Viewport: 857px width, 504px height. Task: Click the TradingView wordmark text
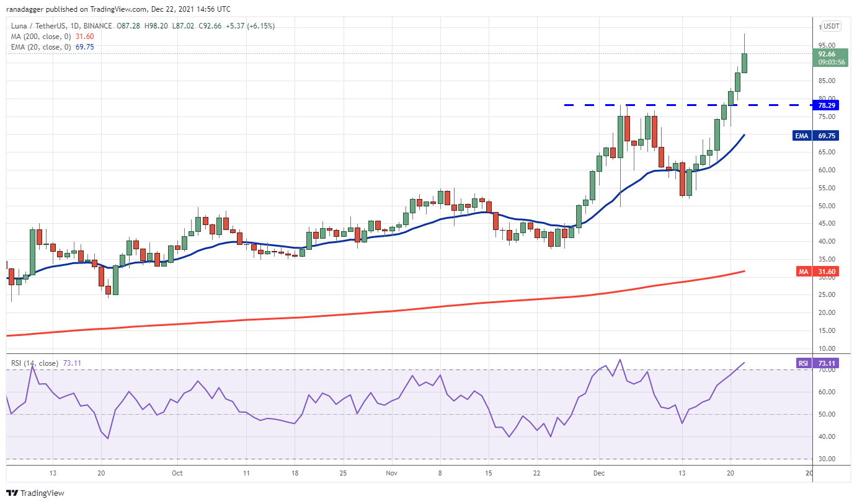[x=42, y=493]
